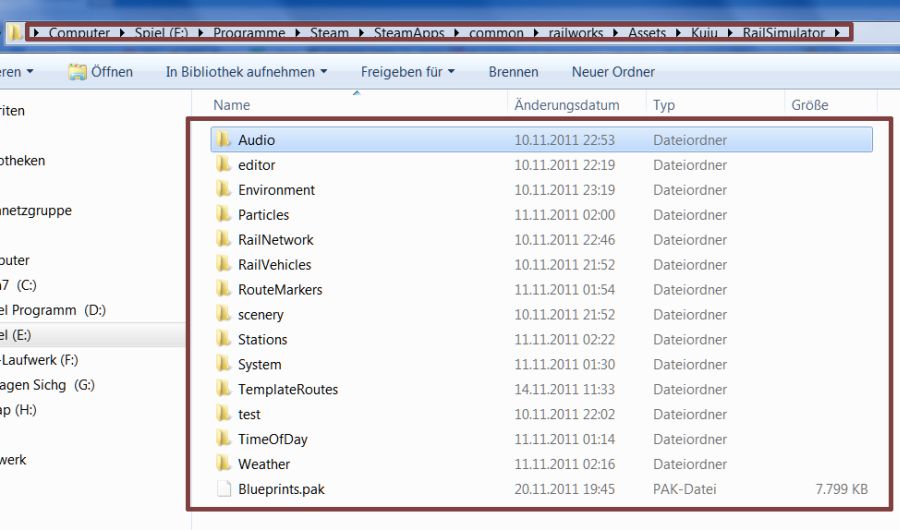Navigate to Programme in breadcrumb
Screen dimensions: 900x530
(249, 33)
